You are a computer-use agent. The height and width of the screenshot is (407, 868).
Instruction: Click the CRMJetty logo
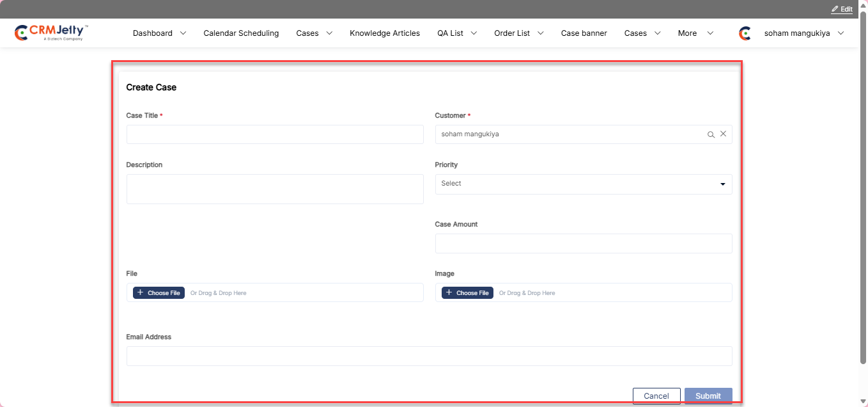coord(51,33)
